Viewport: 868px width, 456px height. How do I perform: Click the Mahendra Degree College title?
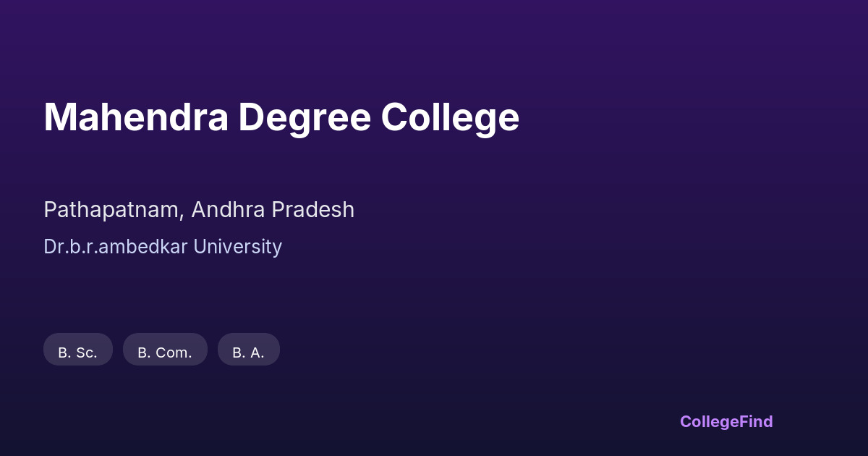(x=281, y=117)
